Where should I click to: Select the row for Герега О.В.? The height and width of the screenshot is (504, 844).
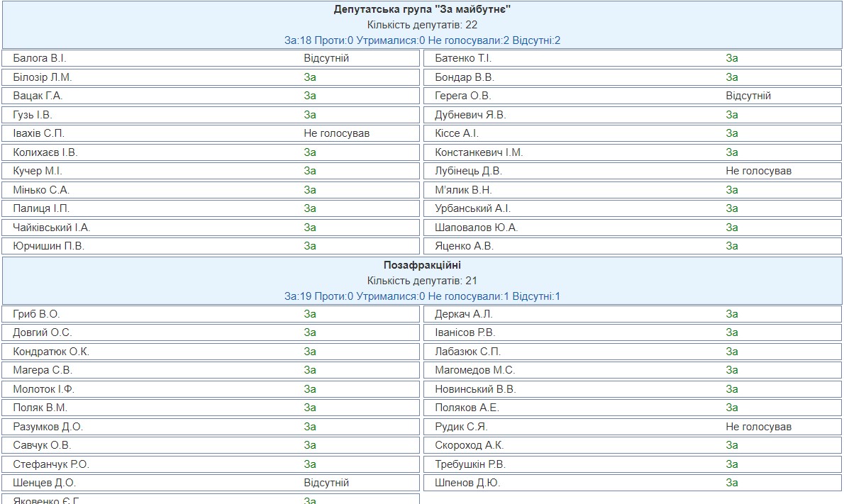[463, 96]
